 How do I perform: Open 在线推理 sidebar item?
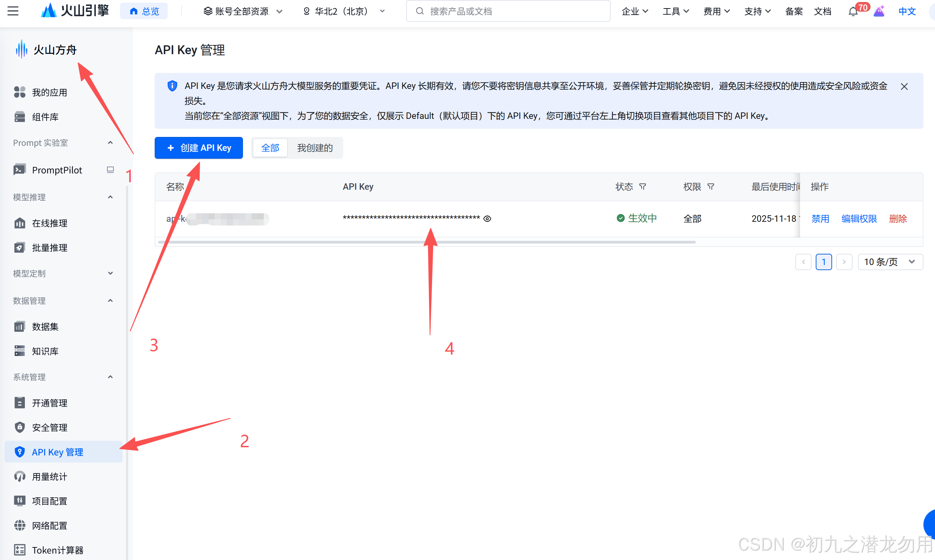click(49, 223)
